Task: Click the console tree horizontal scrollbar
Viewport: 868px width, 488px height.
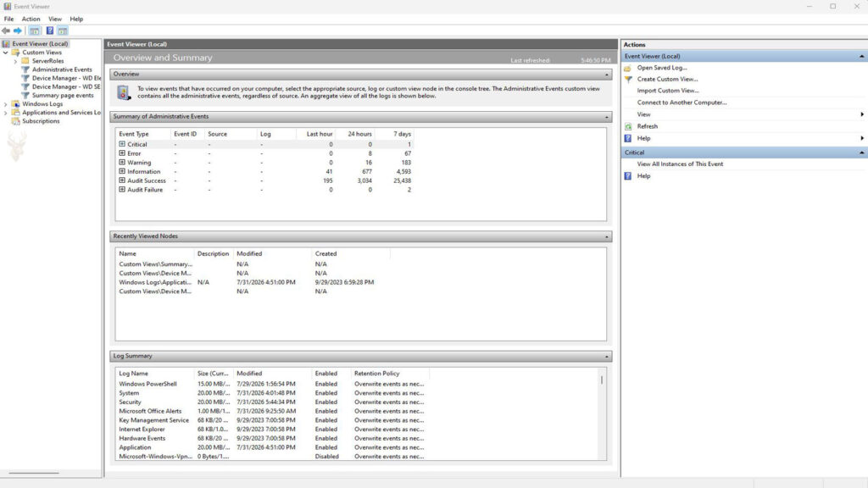Action: pyautogui.click(x=33, y=473)
